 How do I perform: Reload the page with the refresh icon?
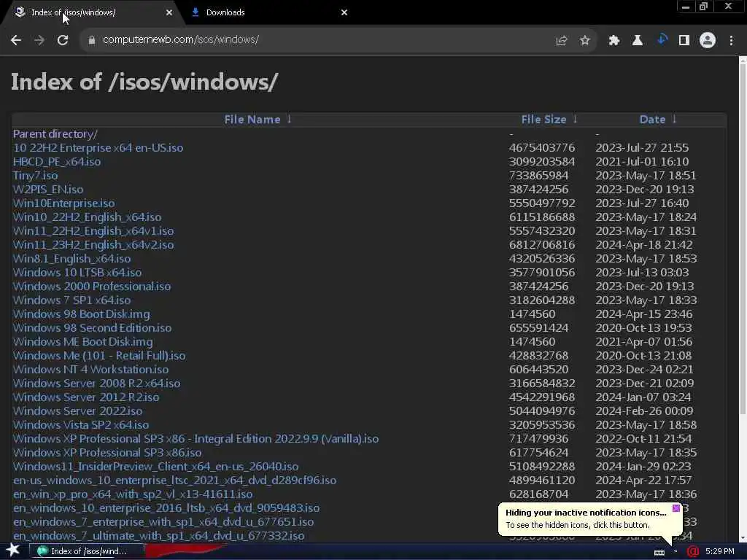63,40
